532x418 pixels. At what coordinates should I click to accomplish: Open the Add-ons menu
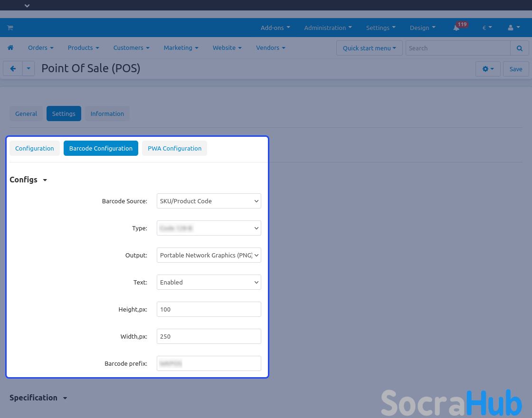tap(275, 28)
